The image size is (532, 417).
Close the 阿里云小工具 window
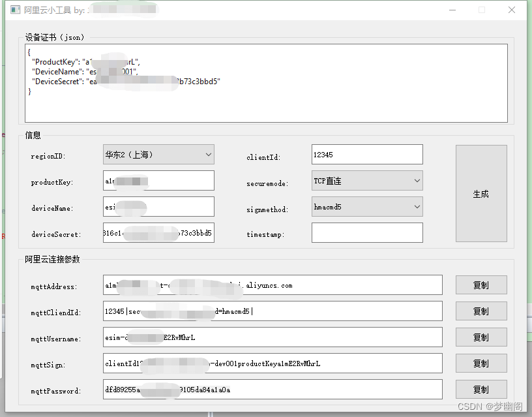click(x=512, y=10)
